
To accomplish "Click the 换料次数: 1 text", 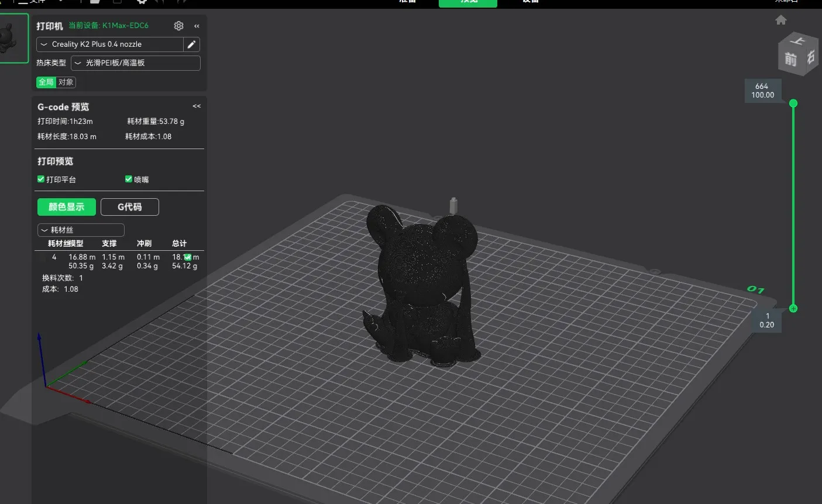I will pos(63,278).
